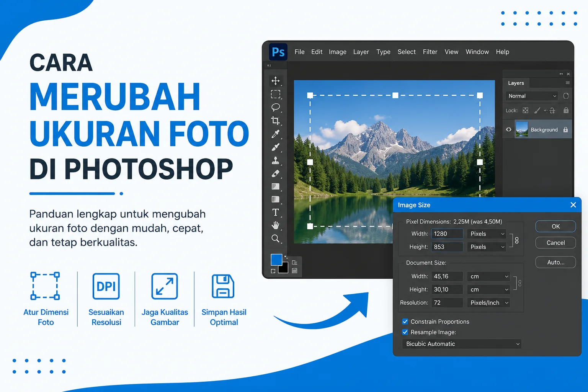Screen dimensions: 588x392
Task: Select the Gradient tool just above Type tool
Action: tap(276, 199)
